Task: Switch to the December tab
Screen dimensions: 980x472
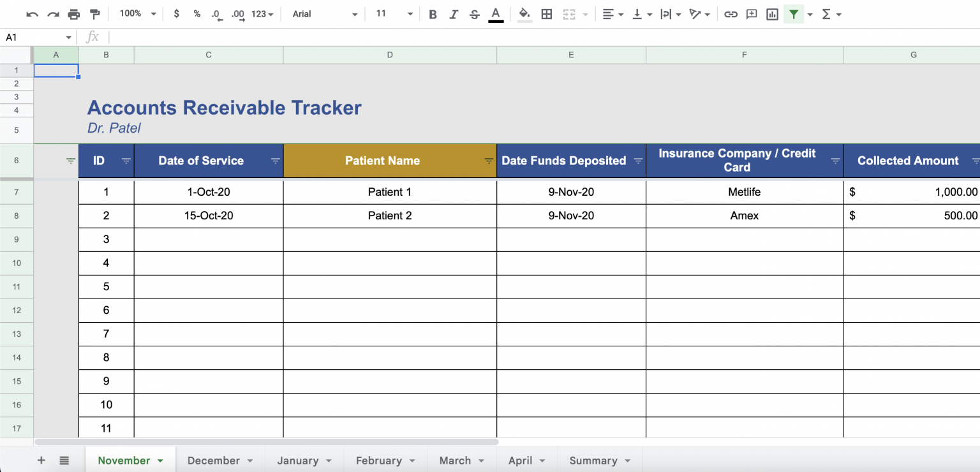Action: click(x=214, y=460)
